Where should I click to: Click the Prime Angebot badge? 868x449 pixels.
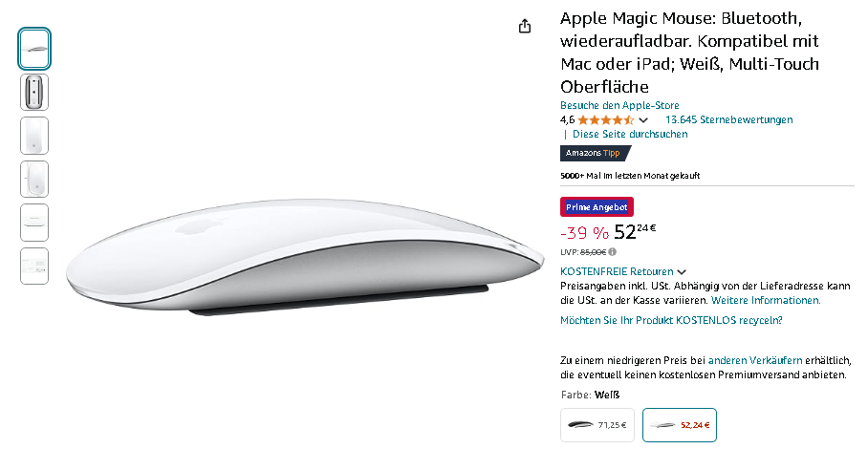(x=597, y=206)
